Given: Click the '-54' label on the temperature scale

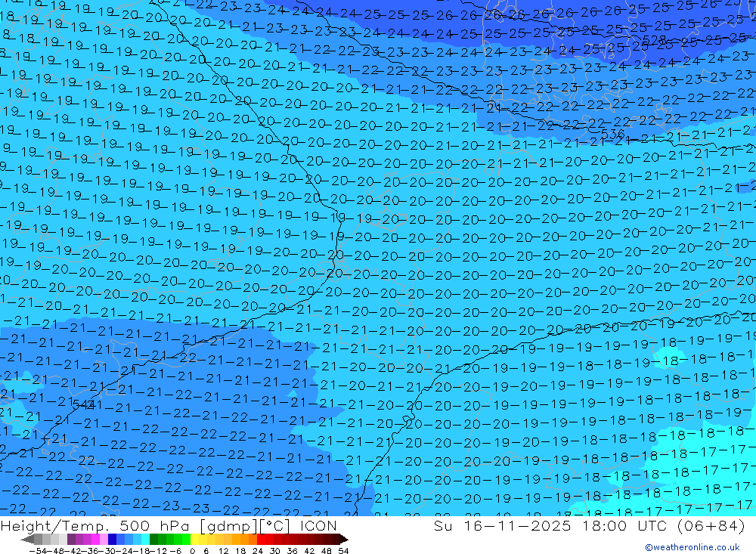Looking at the screenshot, I should pos(36,551).
